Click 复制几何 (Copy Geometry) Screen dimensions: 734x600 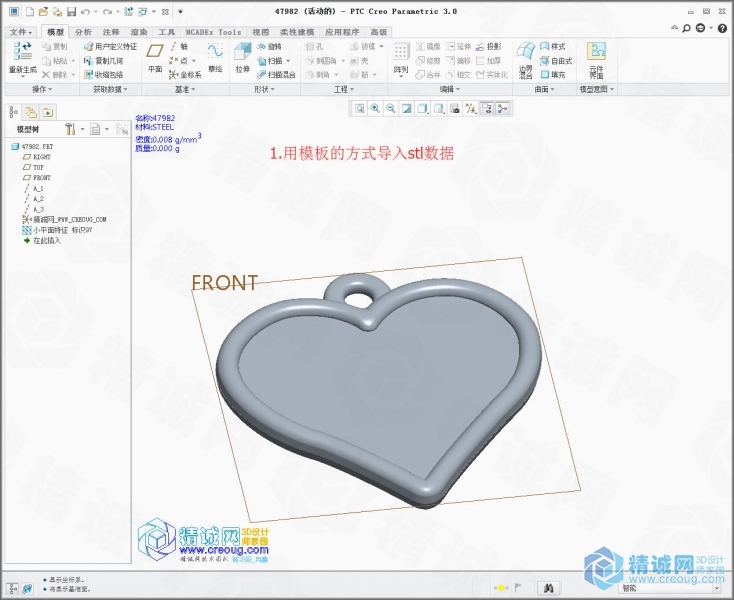[x=103, y=60]
